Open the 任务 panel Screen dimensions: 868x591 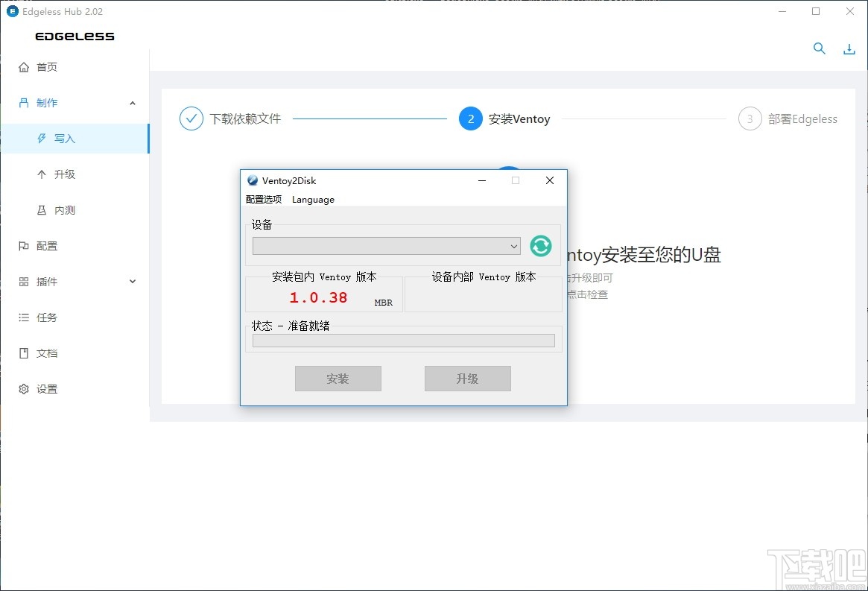46,317
